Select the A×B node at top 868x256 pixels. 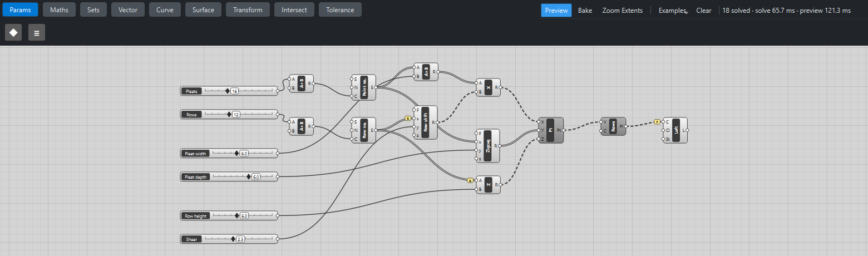[x=426, y=72]
